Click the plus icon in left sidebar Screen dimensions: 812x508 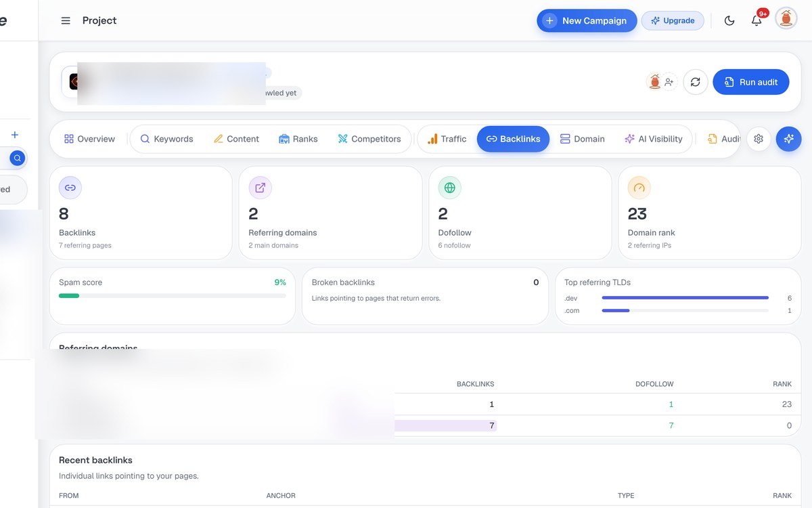pyautogui.click(x=15, y=135)
